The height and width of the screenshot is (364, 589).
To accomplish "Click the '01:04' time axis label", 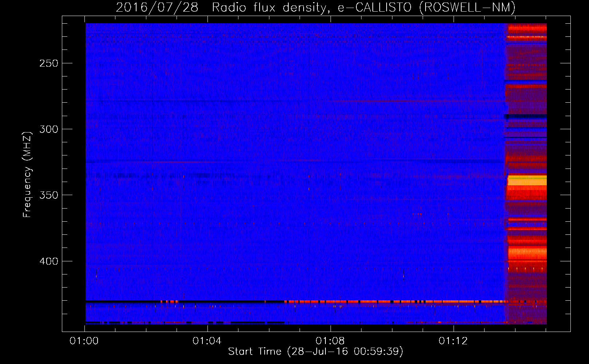I will click(207, 341).
